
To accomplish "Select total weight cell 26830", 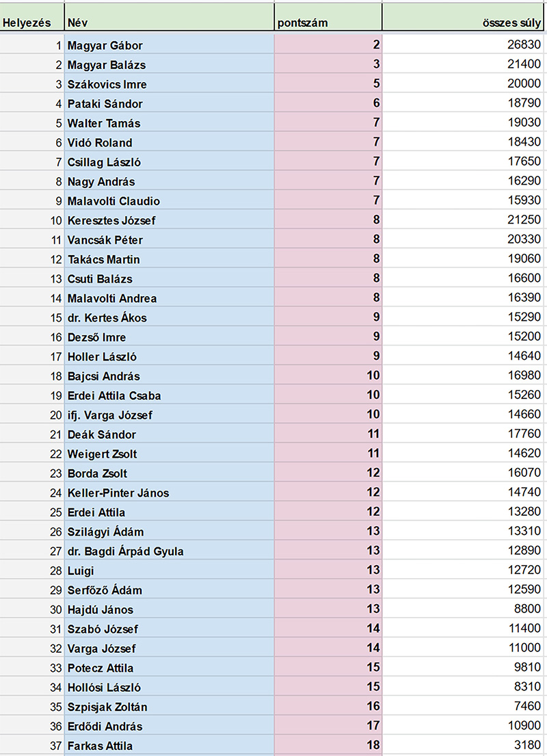I will [x=463, y=45].
